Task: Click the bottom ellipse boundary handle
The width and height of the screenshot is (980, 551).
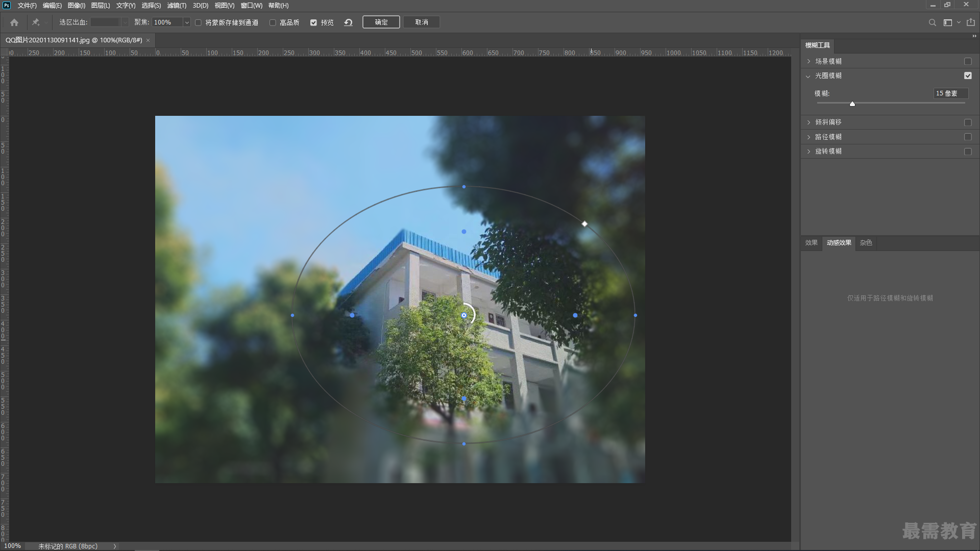Action: pos(464,444)
